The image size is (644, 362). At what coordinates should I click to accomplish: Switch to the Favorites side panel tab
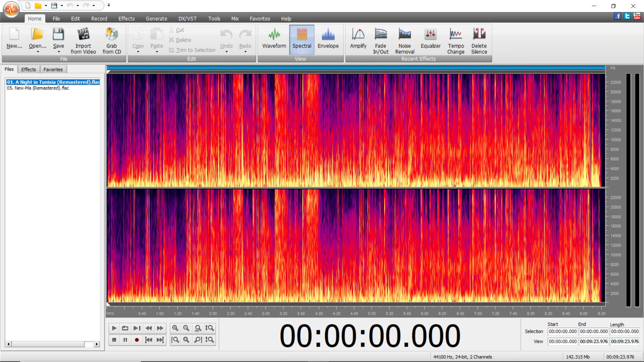[53, 69]
